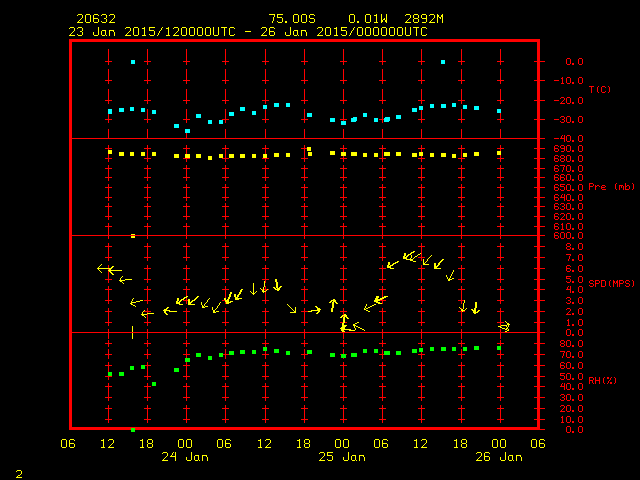This screenshot has height=480, width=640.
Task: Click the 670.0 pressure tick label
Action: tap(569, 168)
